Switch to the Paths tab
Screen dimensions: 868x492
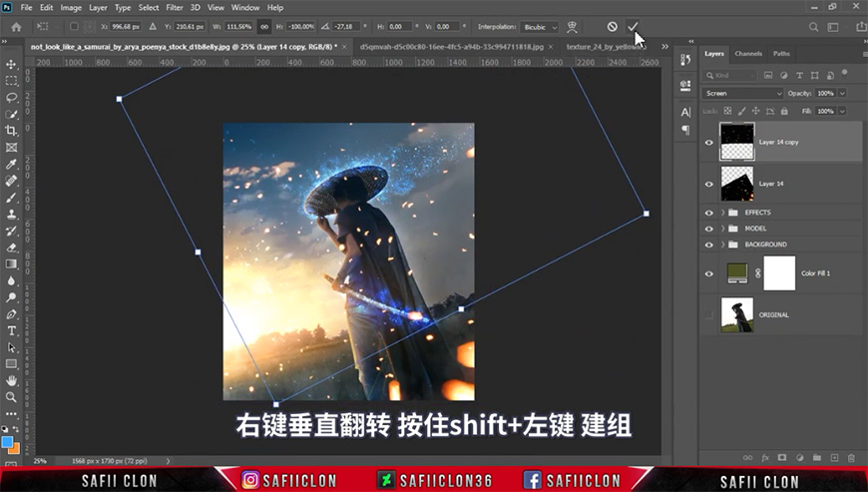pos(781,54)
